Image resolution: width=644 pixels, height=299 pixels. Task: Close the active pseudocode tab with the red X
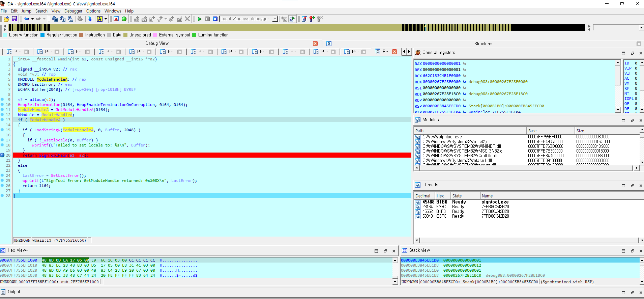tap(394, 52)
